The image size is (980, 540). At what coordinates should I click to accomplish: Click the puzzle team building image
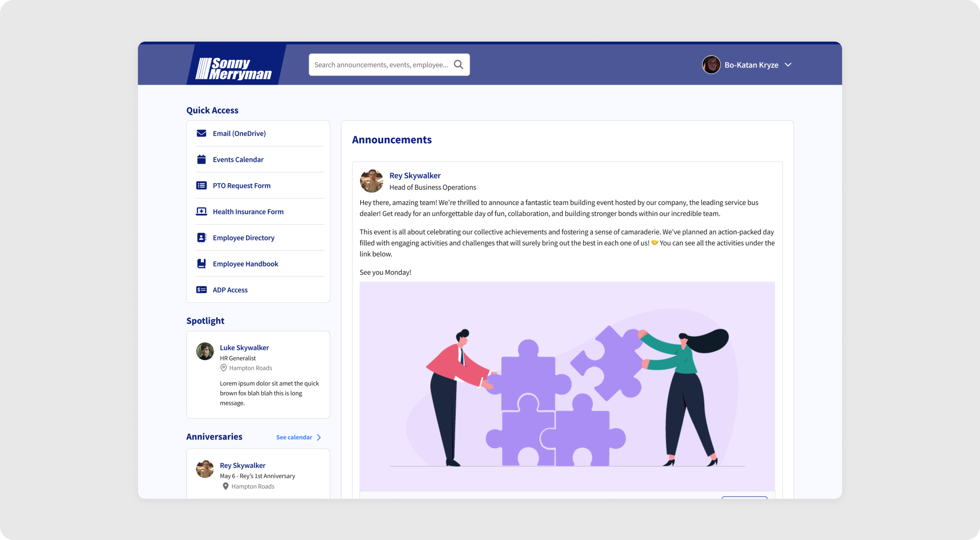[x=567, y=386]
